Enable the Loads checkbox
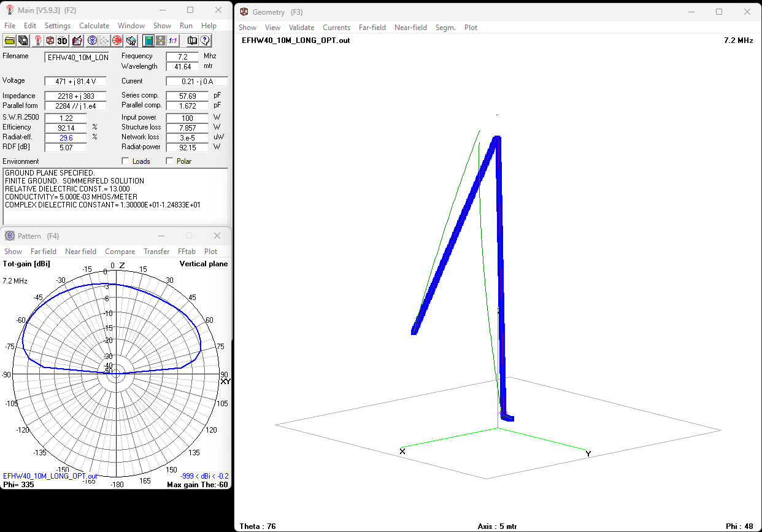 click(x=126, y=161)
